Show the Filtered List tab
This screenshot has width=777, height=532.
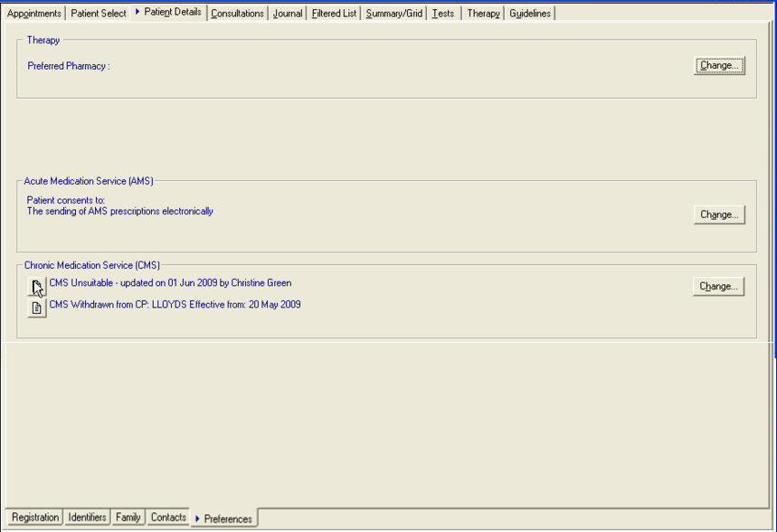pyautogui.click(x=334, y=14)
